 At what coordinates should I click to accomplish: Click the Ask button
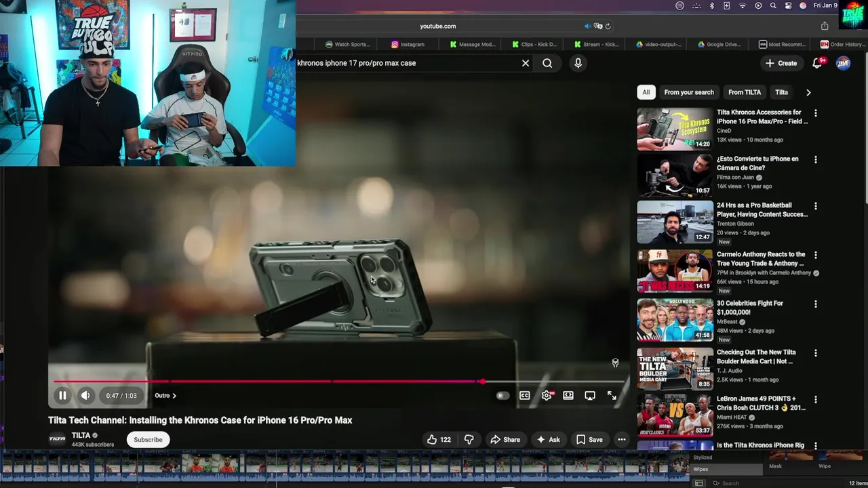click(x=548, y=439)
